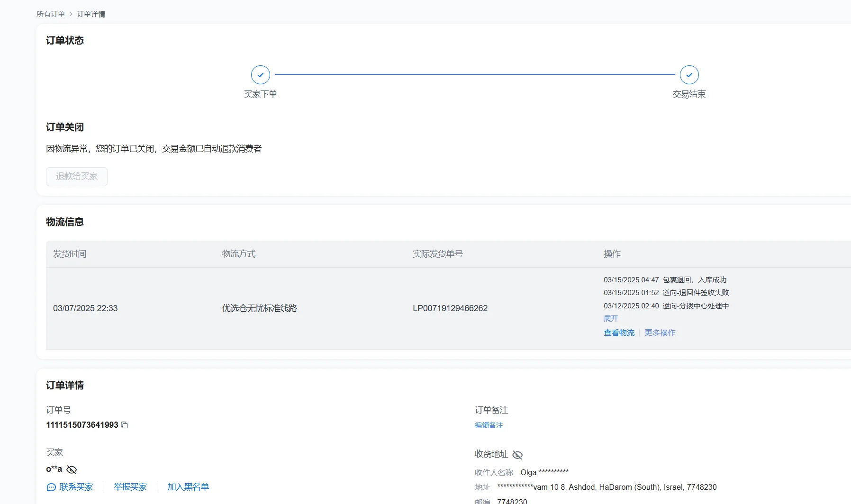Click the 03/15/2025 04:47 包裹退回 log entry
This screenshot has width=851, height=504.
click(665, 280)
